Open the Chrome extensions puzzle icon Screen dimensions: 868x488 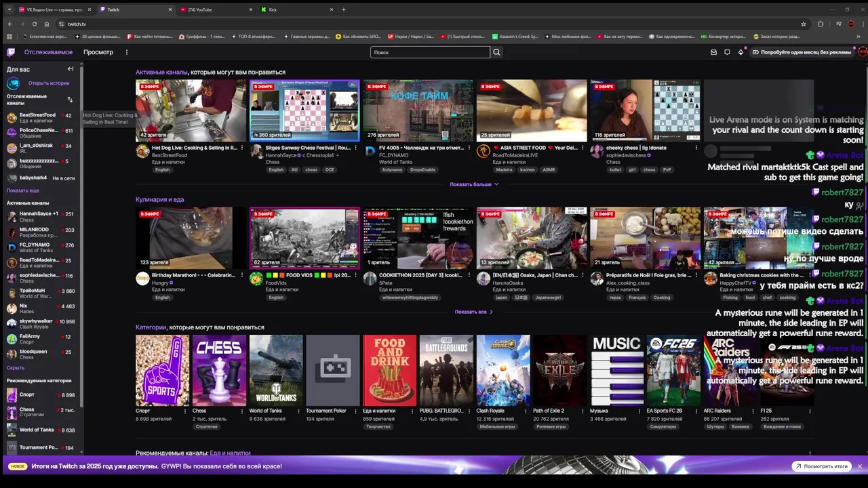click(x=821, y=24)
